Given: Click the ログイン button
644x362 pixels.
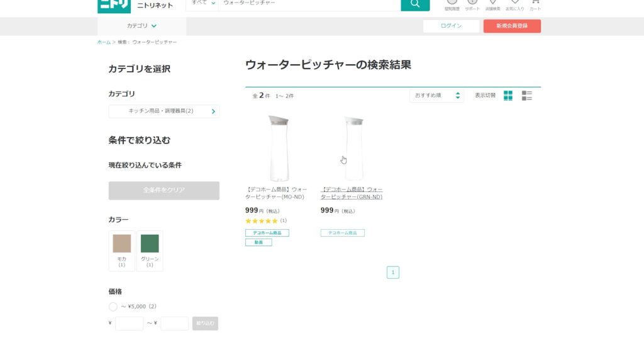Looking at the screenshot, I should 451,26.
